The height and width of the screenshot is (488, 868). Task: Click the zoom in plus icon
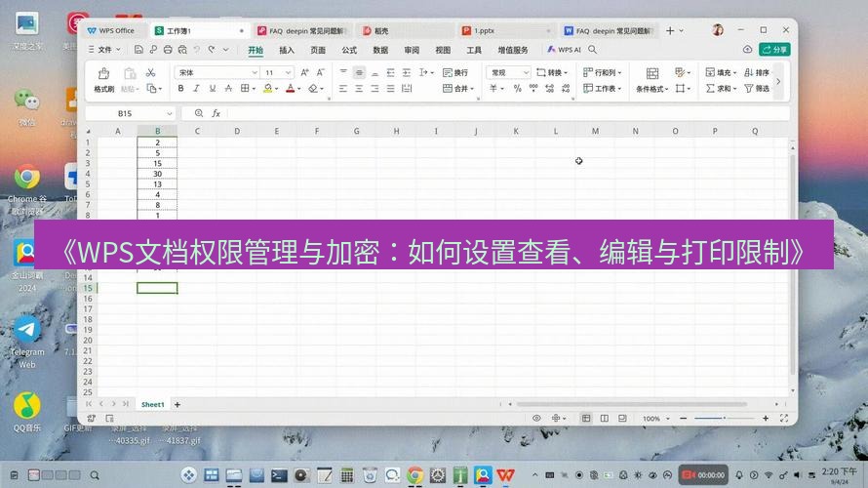click(x=766, y=418)
